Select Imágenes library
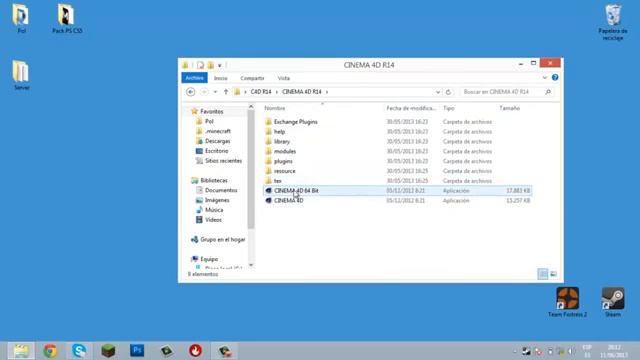The image size is (640, 360). 217,200
